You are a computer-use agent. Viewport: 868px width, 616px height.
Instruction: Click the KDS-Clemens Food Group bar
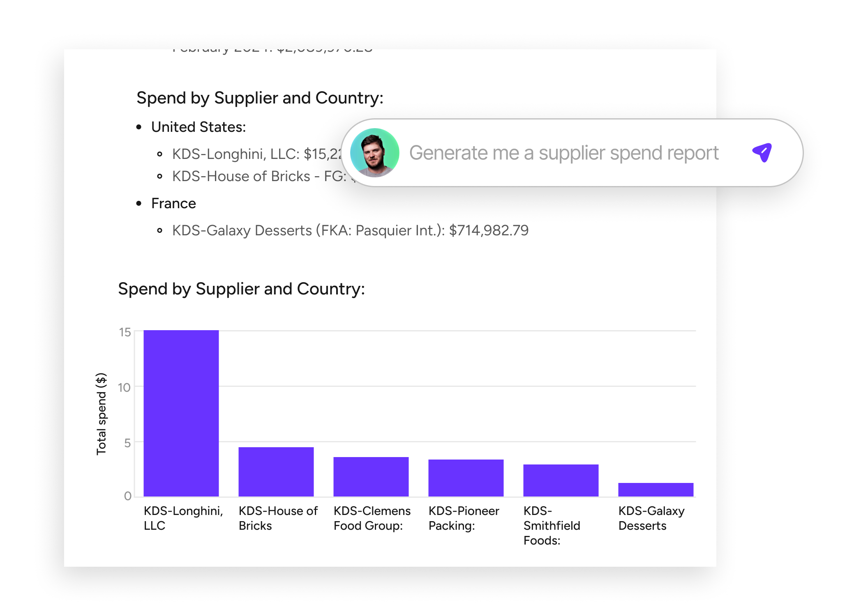click(371, 477)
